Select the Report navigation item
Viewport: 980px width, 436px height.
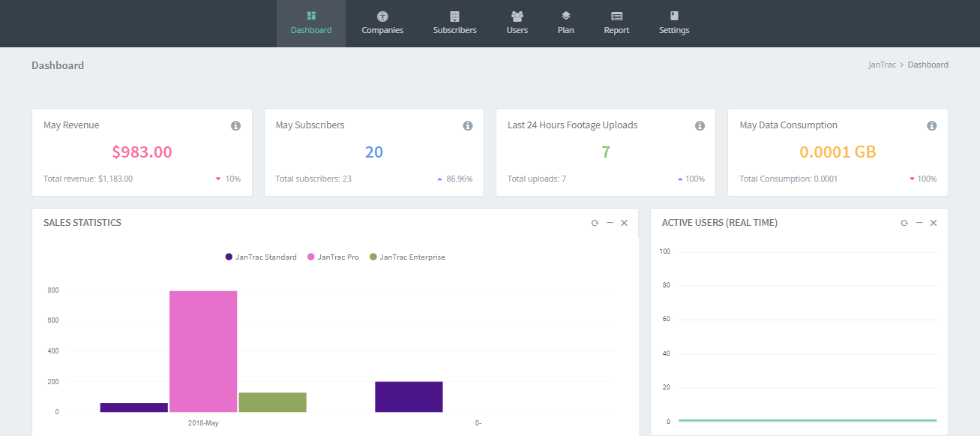coord(616,23)
